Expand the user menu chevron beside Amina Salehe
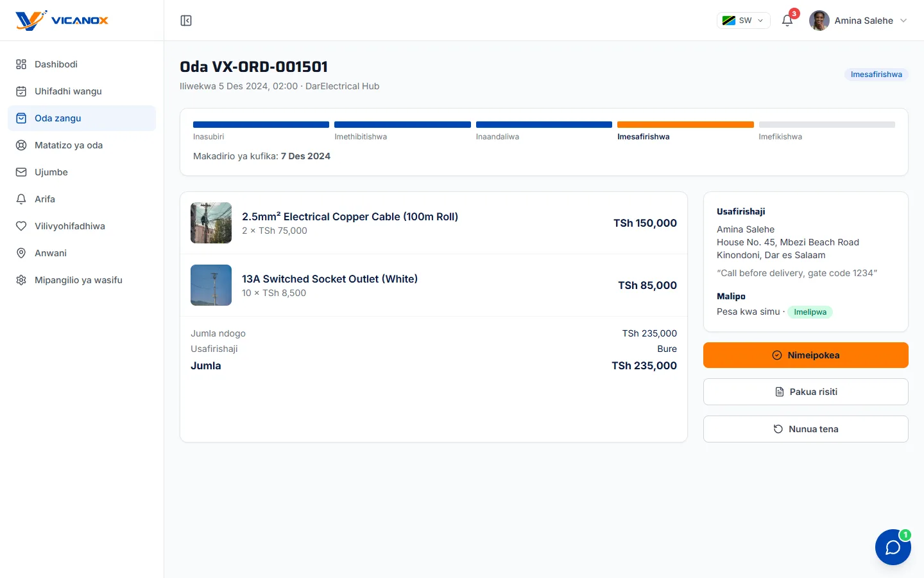The image size is (924, 578). pyautogui.click(x=903, y=21)
